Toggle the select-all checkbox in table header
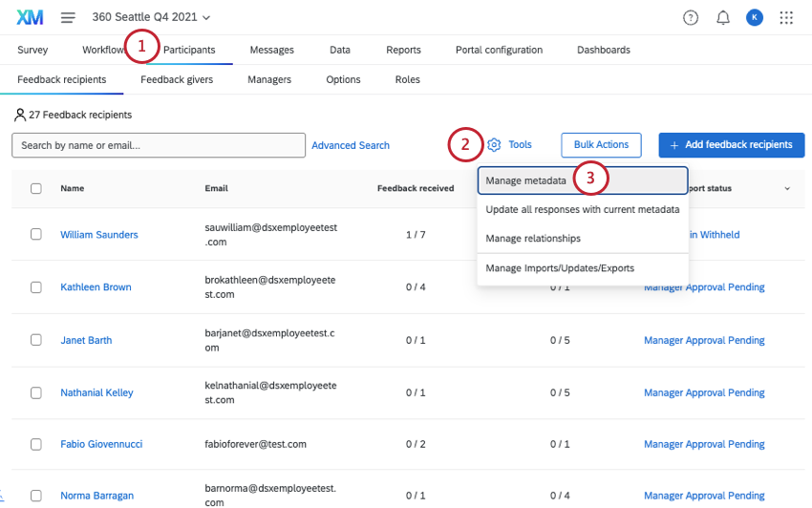 [36, 188]
